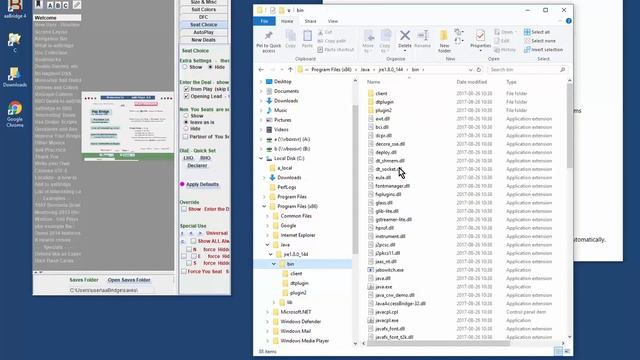Screen dimensions: 640x360
Task: Toggle Override Show checkbox
Action: pyautogui.click(x=184, y=209)
